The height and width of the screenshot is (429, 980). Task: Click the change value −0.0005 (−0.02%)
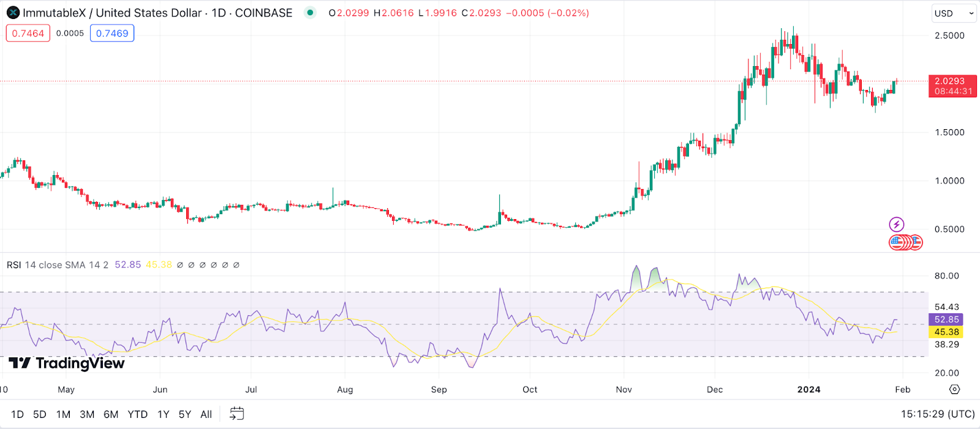coord(548,13)
